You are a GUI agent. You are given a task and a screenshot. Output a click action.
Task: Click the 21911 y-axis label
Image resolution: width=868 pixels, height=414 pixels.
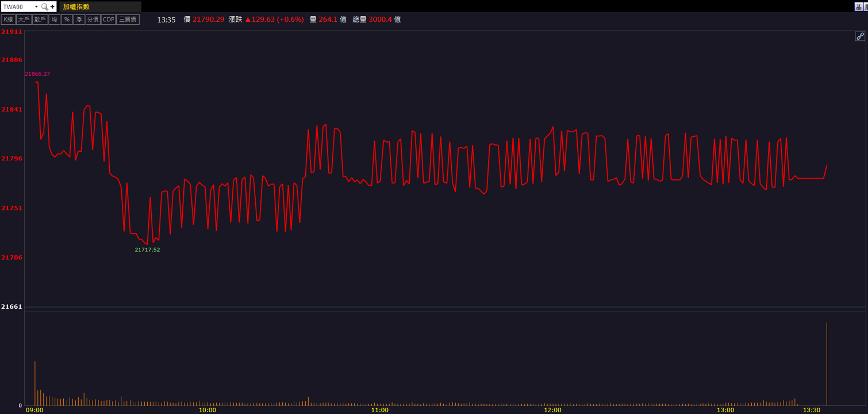coord(11,32)
